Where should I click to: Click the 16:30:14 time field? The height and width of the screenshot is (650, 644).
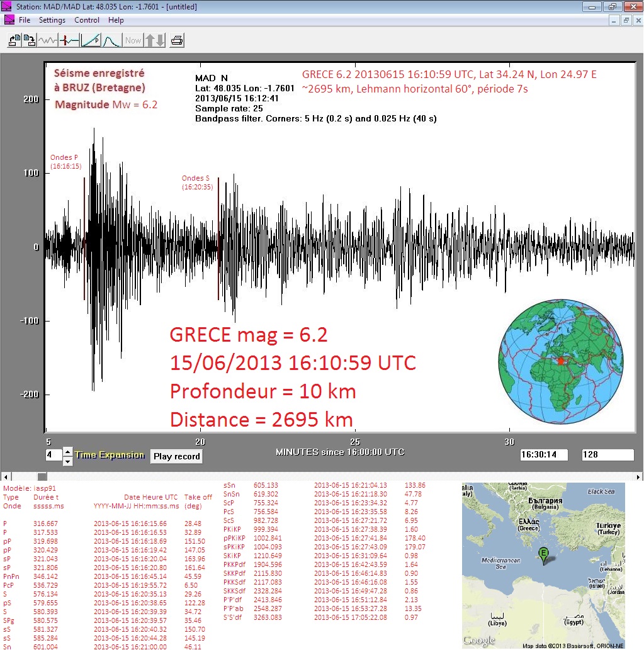(544, 454)
